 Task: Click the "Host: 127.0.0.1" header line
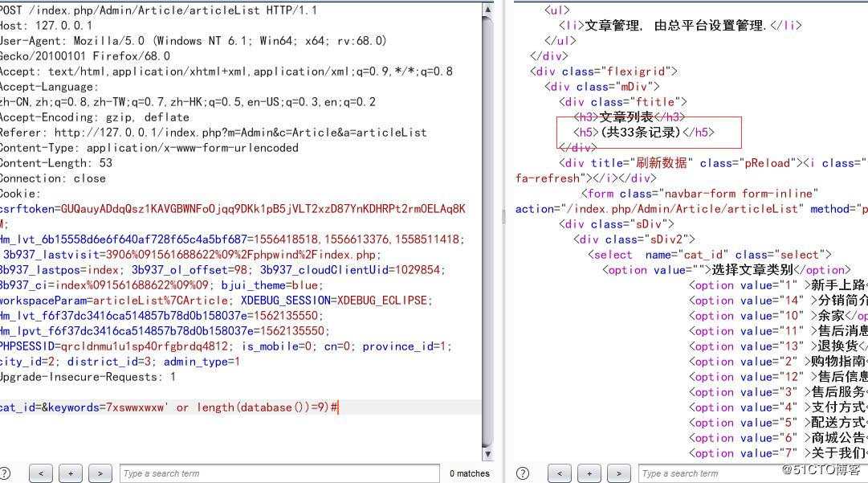(x=47, y=26)
